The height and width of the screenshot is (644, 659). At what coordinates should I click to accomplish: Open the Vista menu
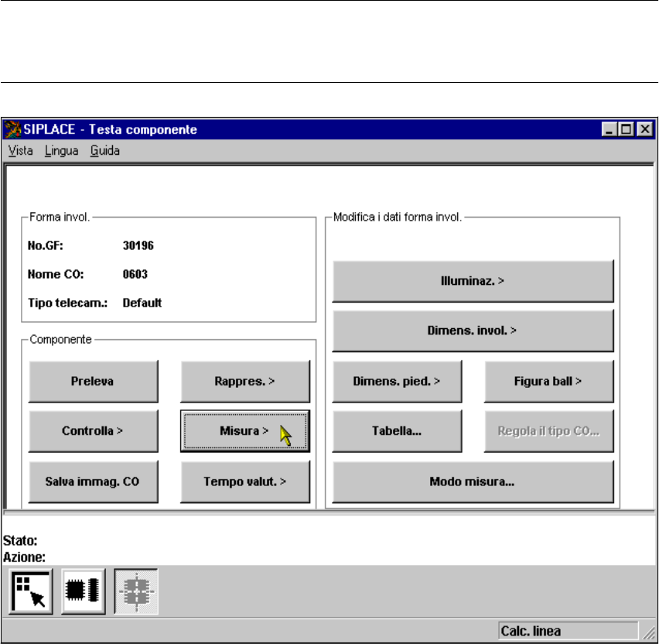(x=21, y=151)
